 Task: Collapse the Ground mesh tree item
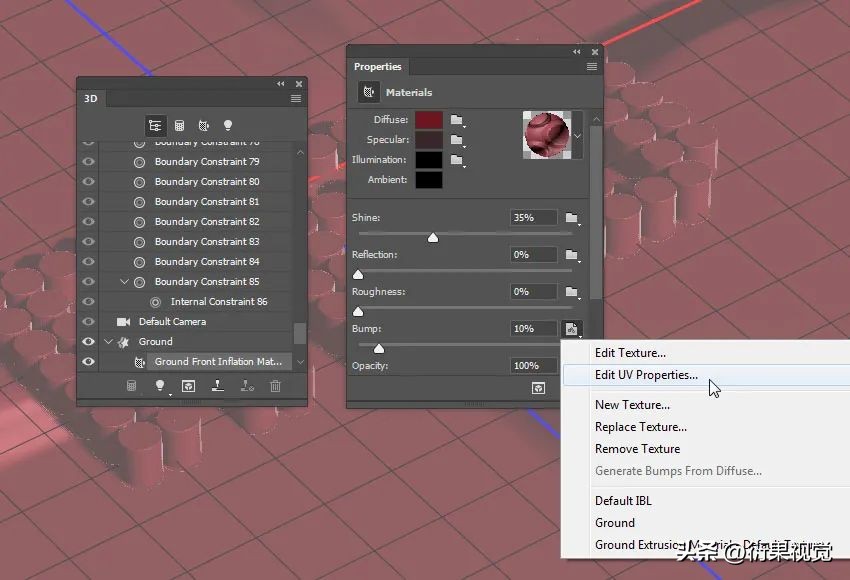(108, 341)
